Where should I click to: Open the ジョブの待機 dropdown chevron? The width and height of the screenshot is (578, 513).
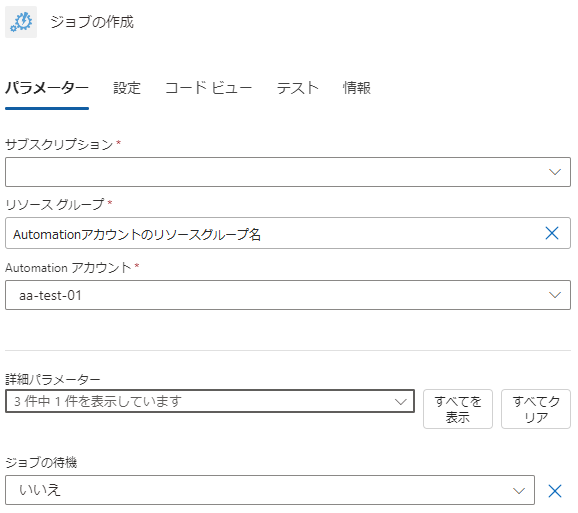tap(518, 491)
